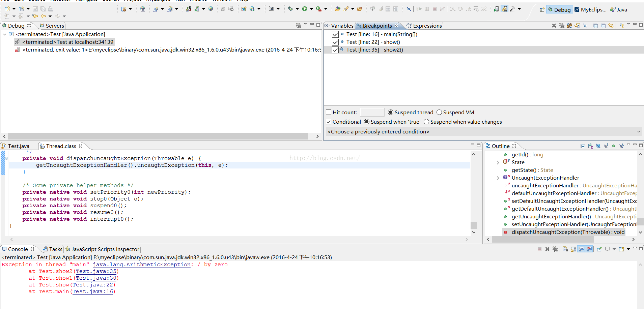The height and width of the screenshot is (309, 644).
Task: Click Add Java Exception Breakpoint icon
Action: point(621,26)
